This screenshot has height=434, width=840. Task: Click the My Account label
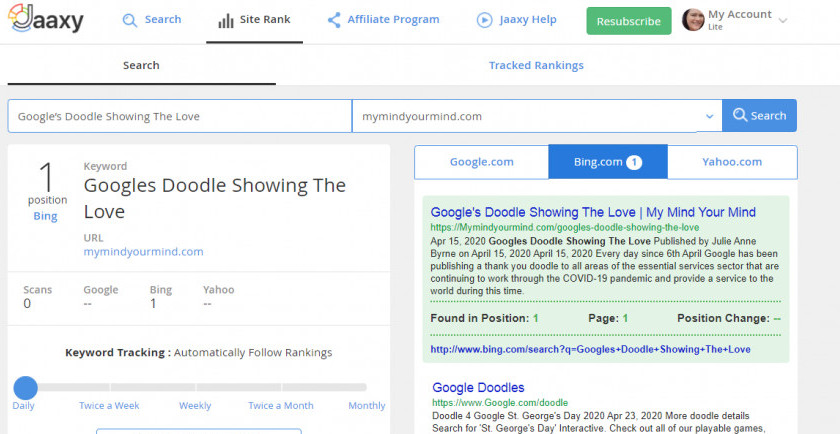(740, 14)
